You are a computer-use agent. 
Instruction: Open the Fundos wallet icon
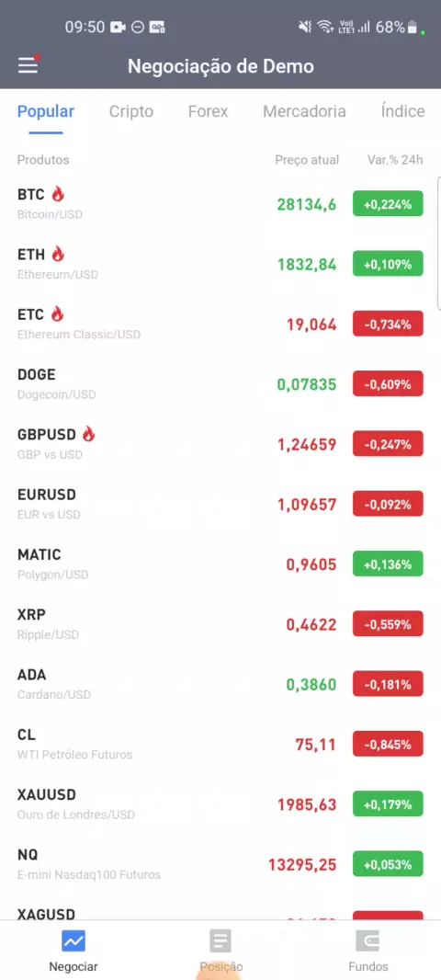tap(367, 940)
